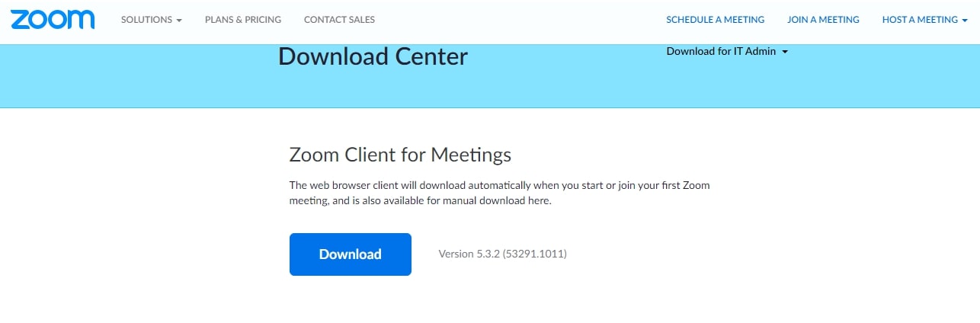The height and width of the screenshot is (323, 980).
Task: Go to Plans & Pricing
Action: pos(243,20)
